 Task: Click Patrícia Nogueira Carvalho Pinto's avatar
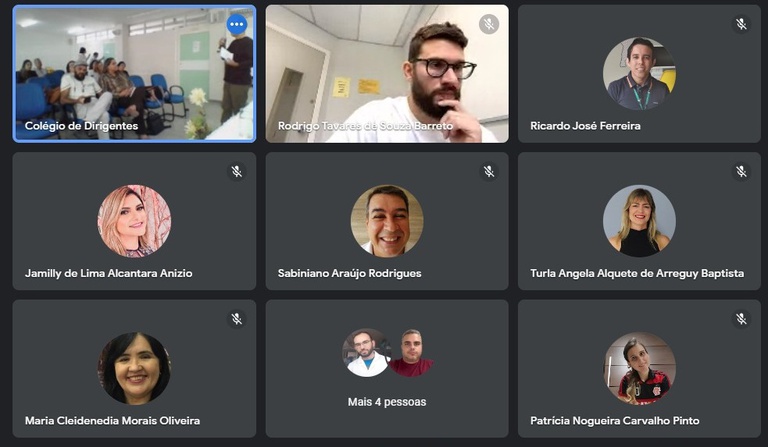(639, 368)
